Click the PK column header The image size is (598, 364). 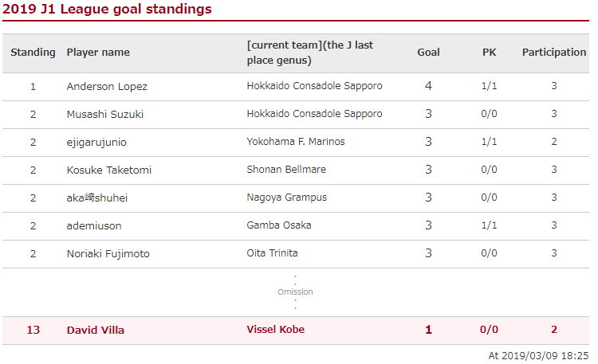pos(489,53)
